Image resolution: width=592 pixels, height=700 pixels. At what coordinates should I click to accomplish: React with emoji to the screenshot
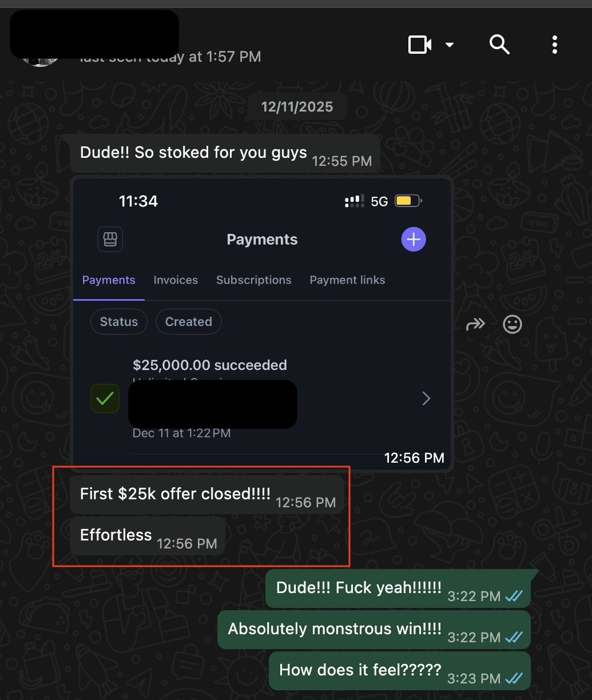coord(512,324)
